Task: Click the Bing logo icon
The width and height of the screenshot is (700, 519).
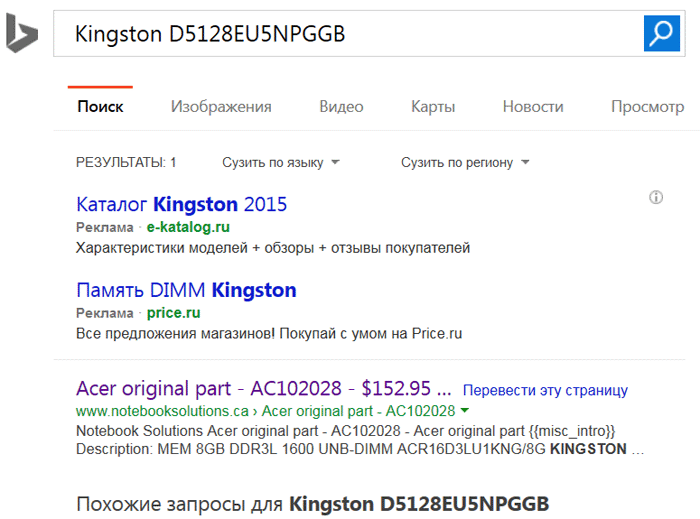Action: pyautogui.click(x=22, y=33)
